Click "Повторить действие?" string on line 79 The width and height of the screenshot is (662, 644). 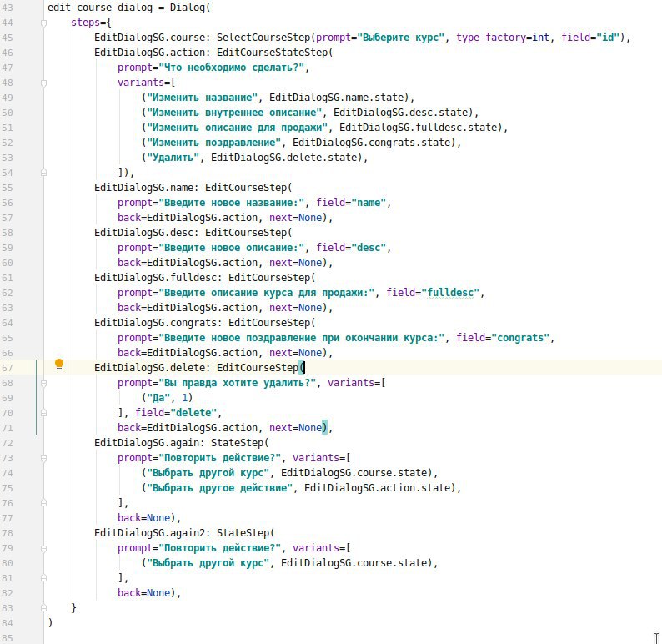[x=219, y=548]
